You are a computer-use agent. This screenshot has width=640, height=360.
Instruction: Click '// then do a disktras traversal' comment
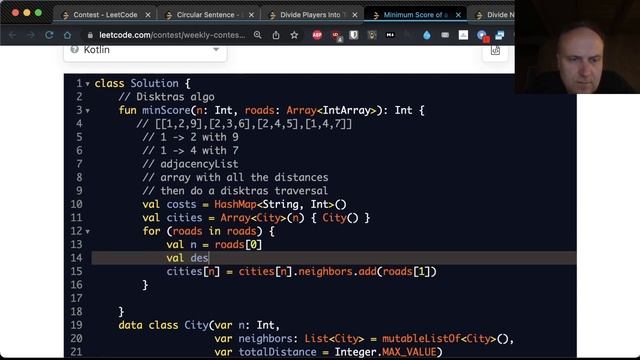[235, 191]
